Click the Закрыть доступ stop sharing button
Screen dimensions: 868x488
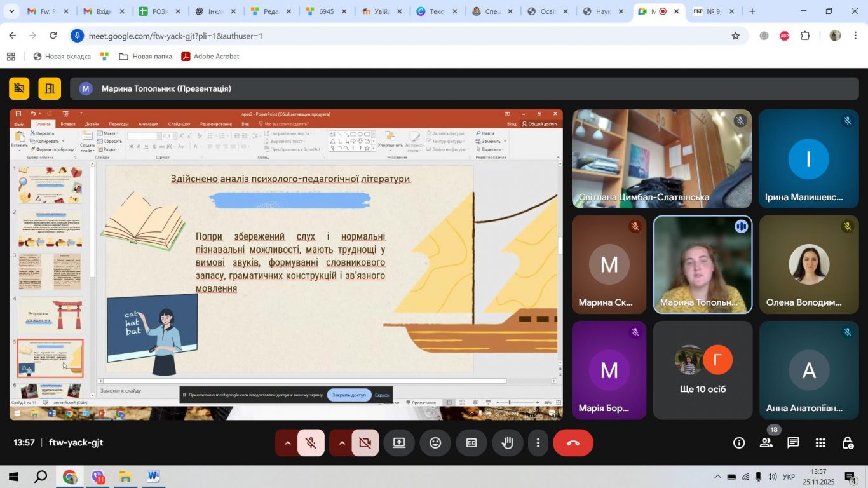[349, 395]
